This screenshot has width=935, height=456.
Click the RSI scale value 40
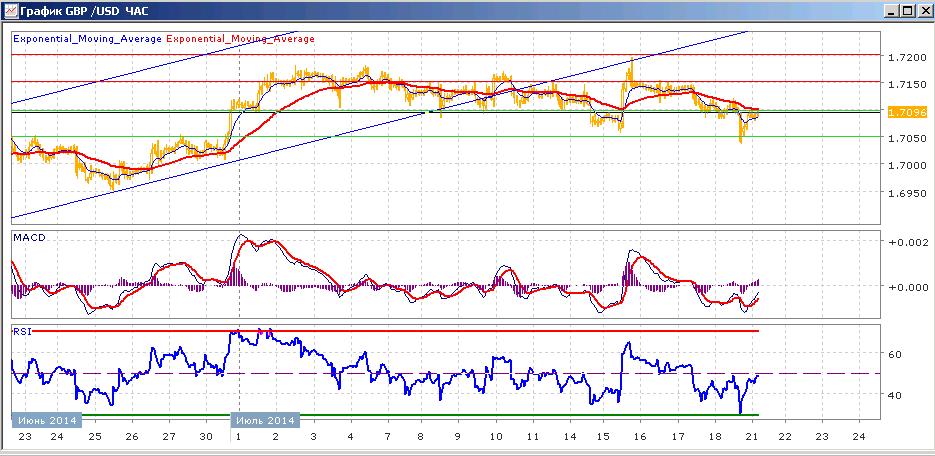[x=893, y=395]
